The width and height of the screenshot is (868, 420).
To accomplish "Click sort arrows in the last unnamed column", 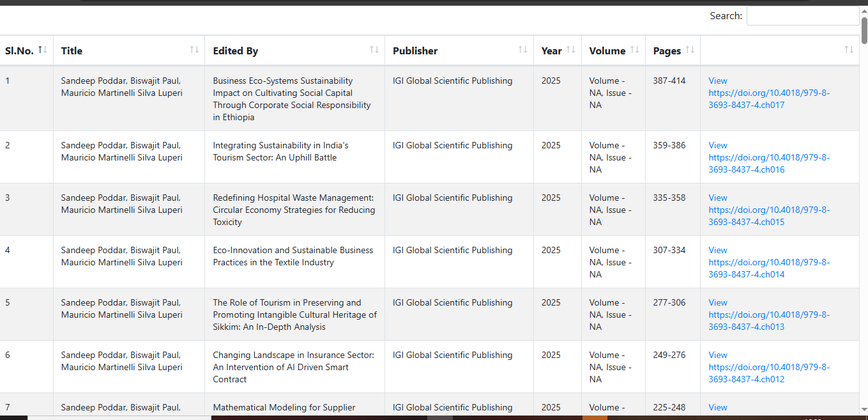I will [849, 50].
